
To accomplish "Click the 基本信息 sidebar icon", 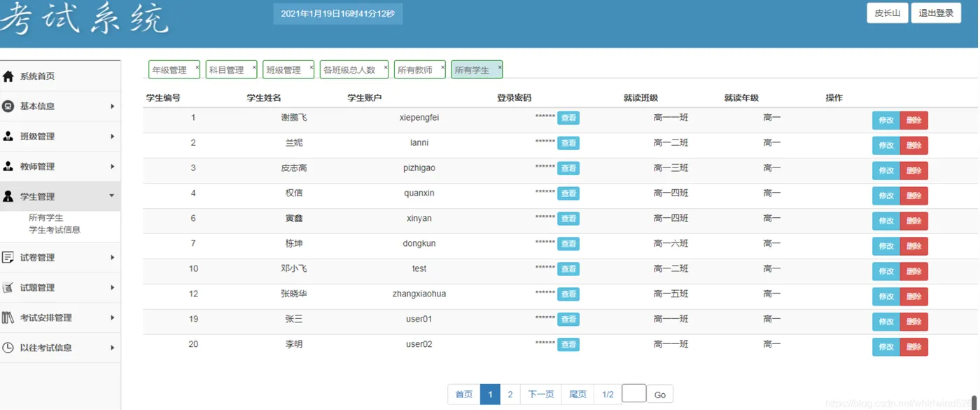I will point(8,107).
